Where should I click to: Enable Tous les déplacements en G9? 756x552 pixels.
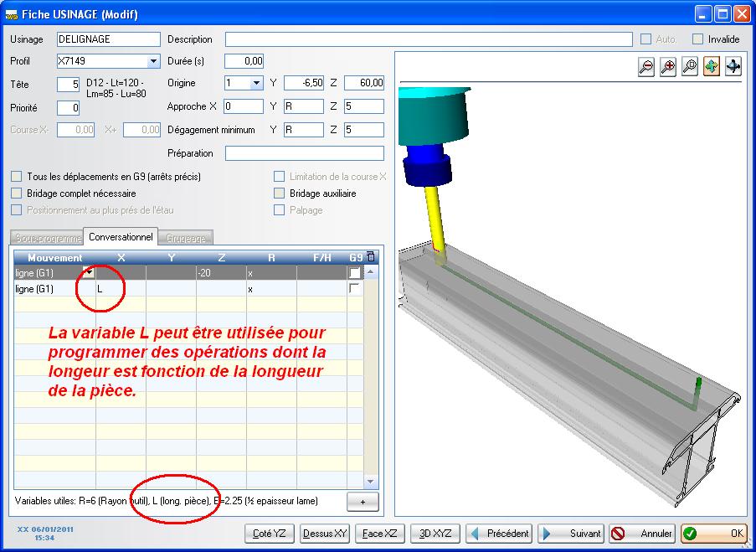[17, 177]
